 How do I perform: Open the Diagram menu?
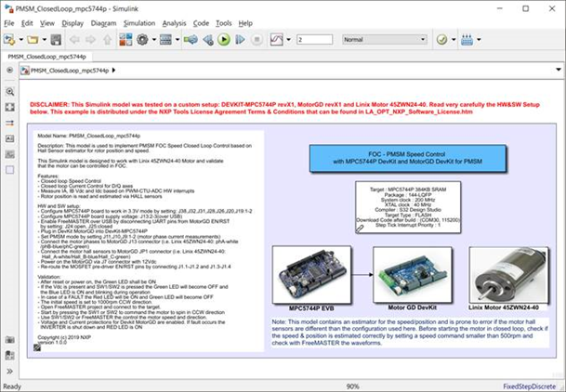103,23
